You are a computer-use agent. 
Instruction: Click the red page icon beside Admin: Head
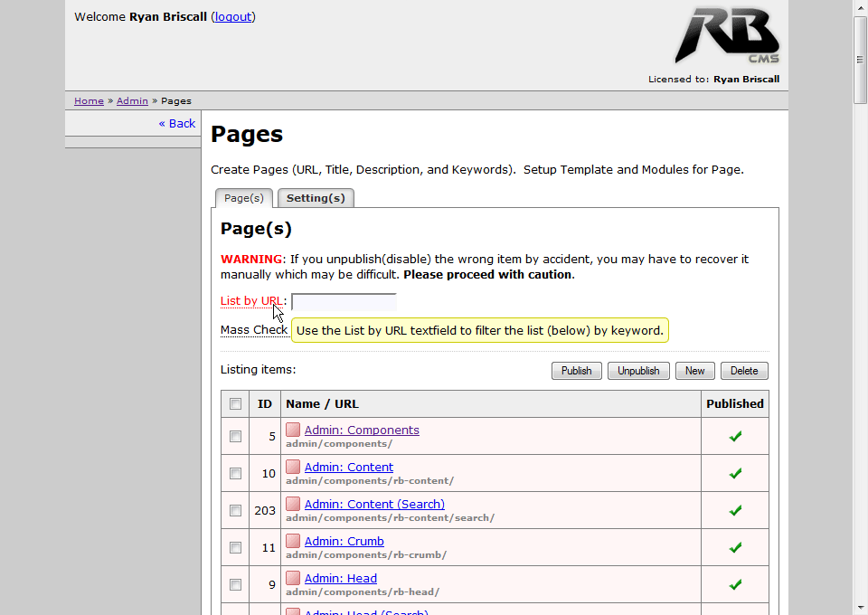(293, 578)
